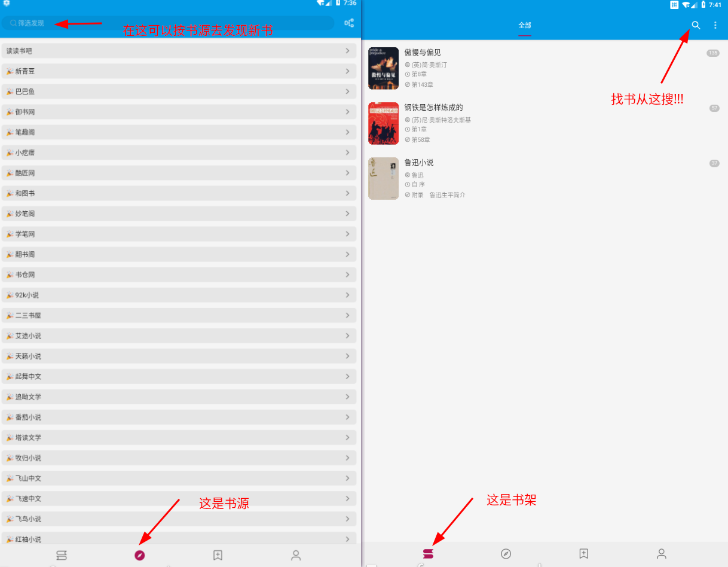Expand the 番茄小说 source chevron

coord(347,417)
